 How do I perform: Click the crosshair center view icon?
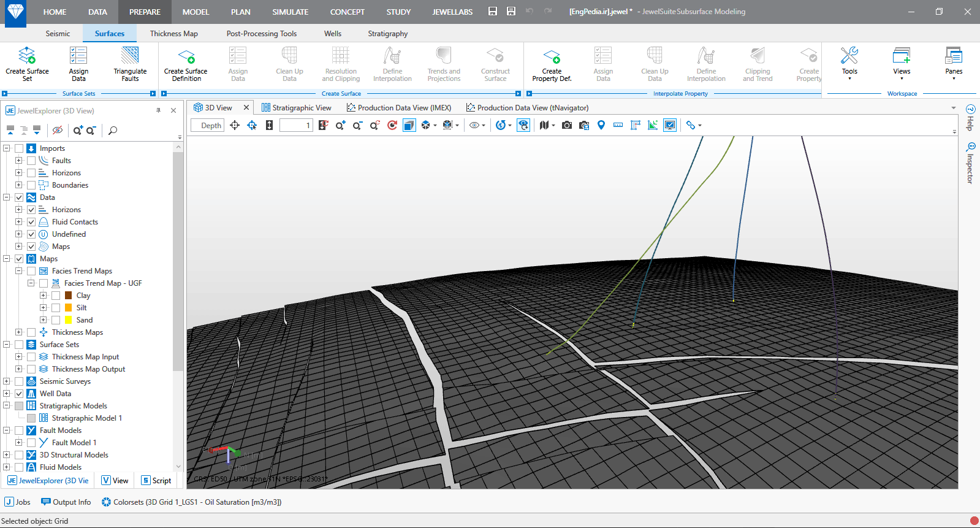pos(235,125)
